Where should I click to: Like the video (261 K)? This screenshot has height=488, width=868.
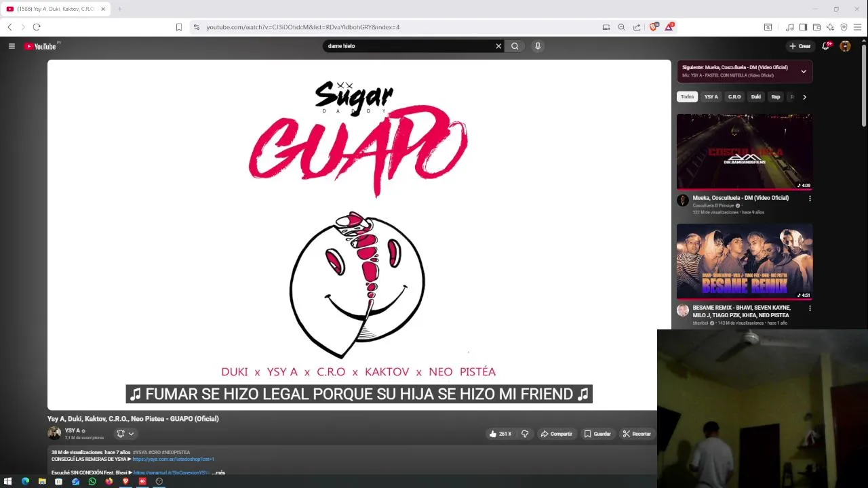(500, 434)
